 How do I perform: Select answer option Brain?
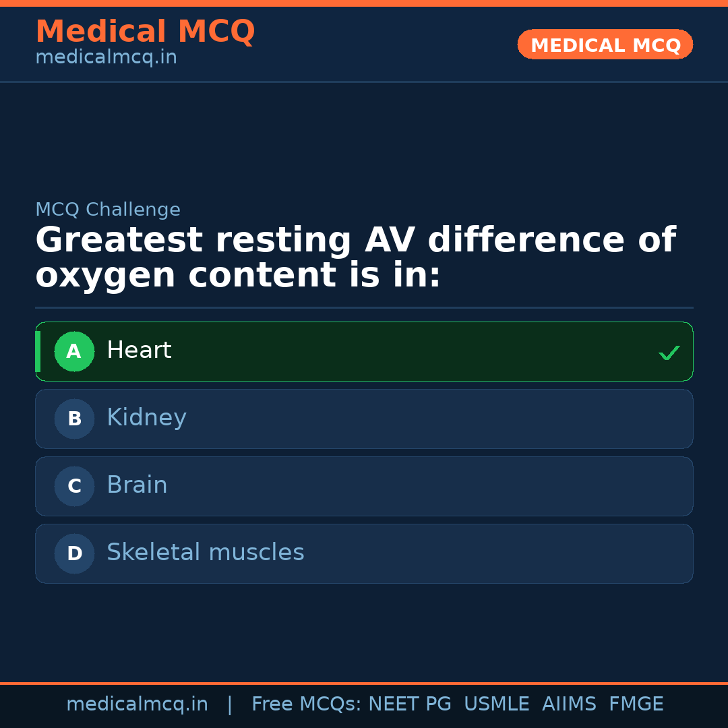coord(364,486)
